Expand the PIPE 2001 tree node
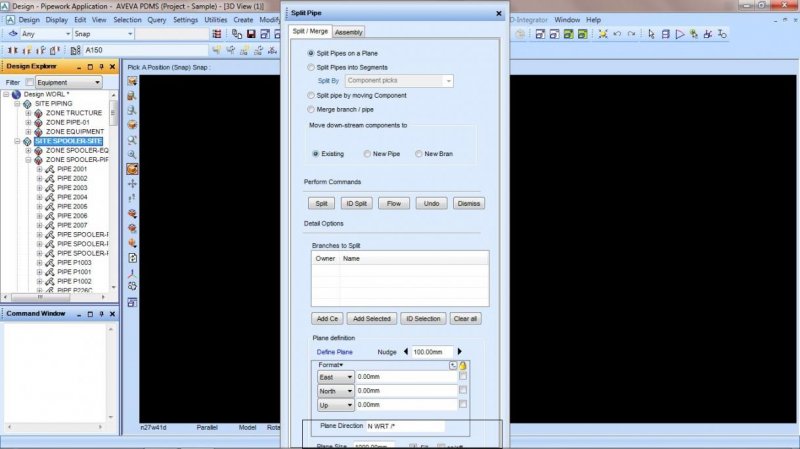 39,169
